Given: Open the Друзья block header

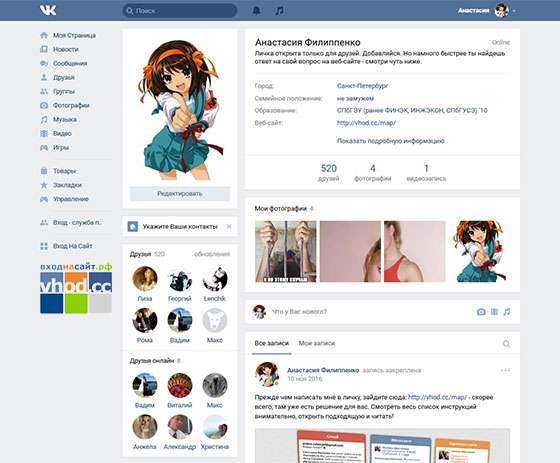Looking at the screenshot, I should tap(140, 254).
